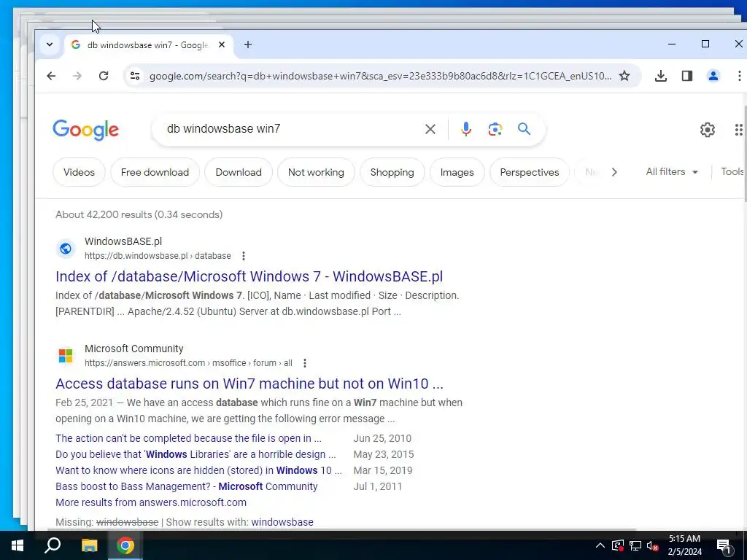Open the Google apps grid
The height and width of the screenshot is (560, 747).
point(738,130)
